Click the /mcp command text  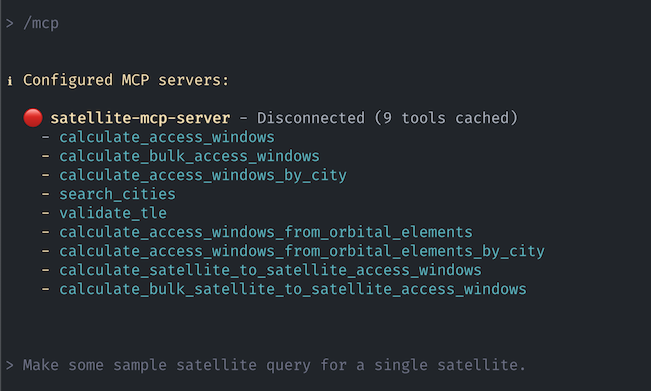click(x=41, y=23)
